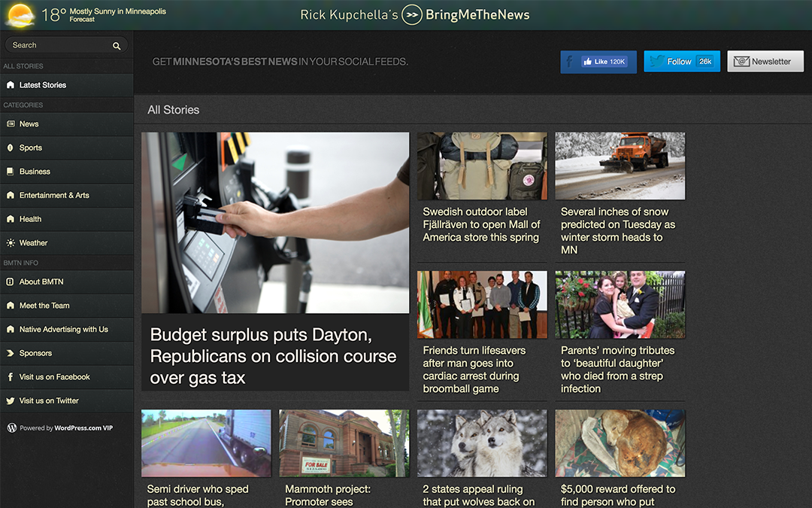Open the Meet the Team page
812x508 pixels.
(44, 306)
